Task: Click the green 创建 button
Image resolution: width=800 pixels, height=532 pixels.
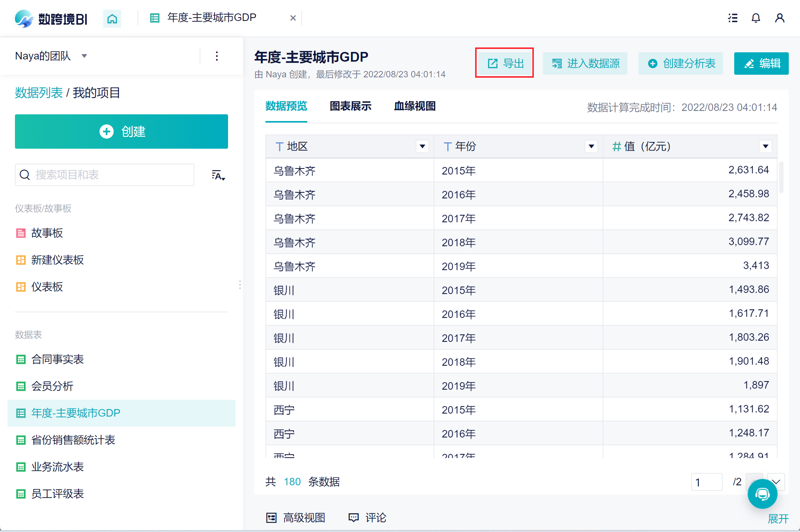Action: pyautogui.click(x=121, y=132)
